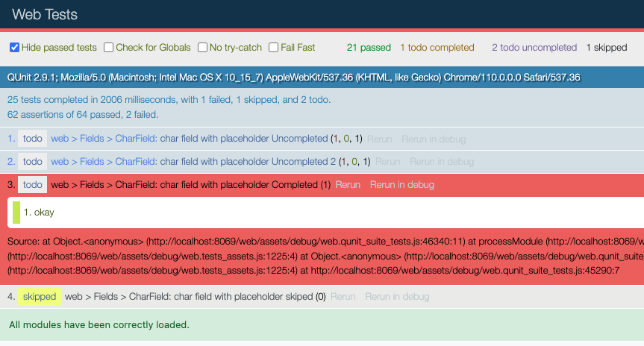Click Rerun for test 3 Completed
Screen dimensions: 644x346
click(348, 185)
